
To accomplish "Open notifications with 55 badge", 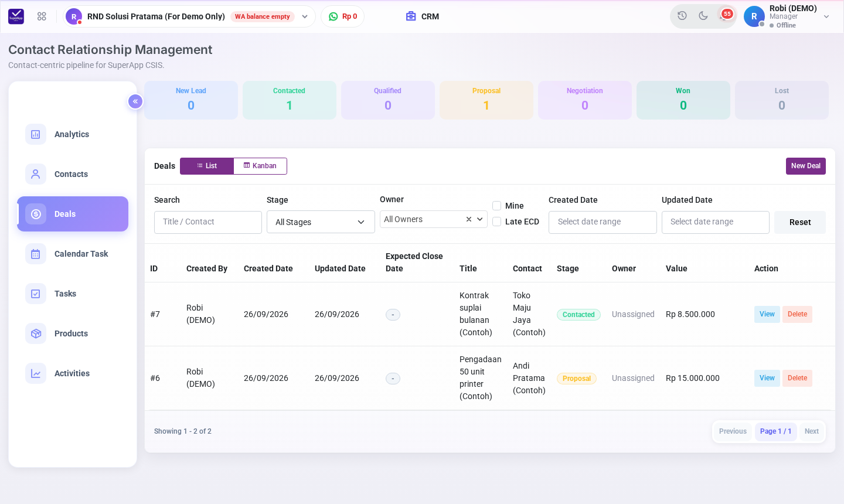I will point(726,15).
